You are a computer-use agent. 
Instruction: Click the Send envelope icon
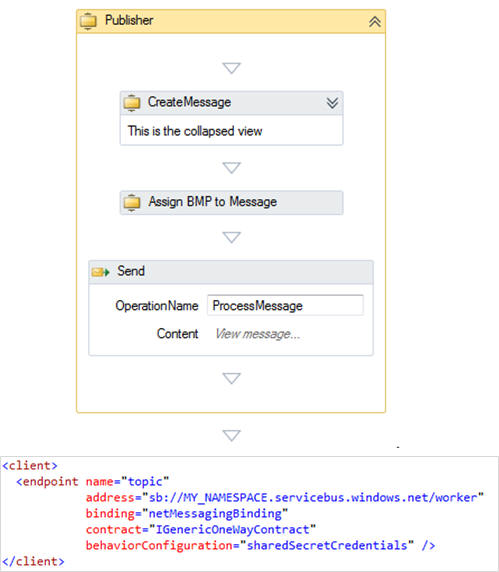[100, 272]
